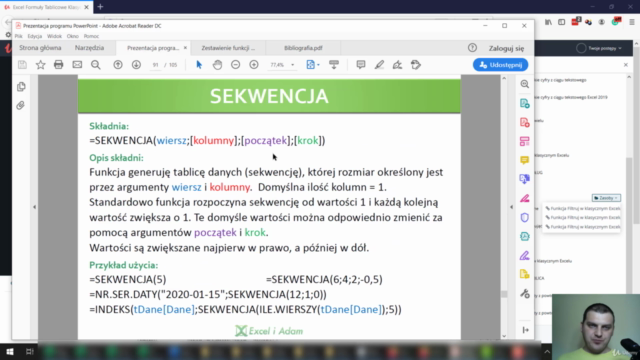This screenshot has height=360, width=640.
Task: Open Create PDF tool in right pane
Action: (x=525, y=122)
